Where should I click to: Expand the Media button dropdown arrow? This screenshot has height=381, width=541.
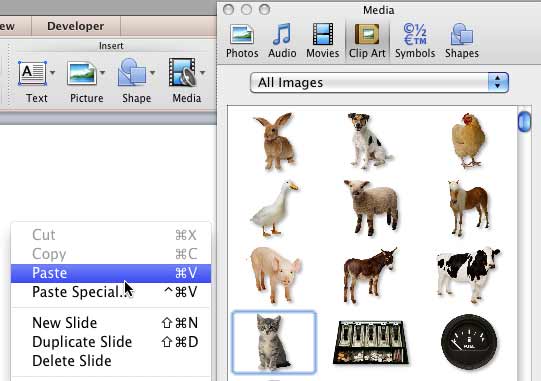click(x=203, y=72)
